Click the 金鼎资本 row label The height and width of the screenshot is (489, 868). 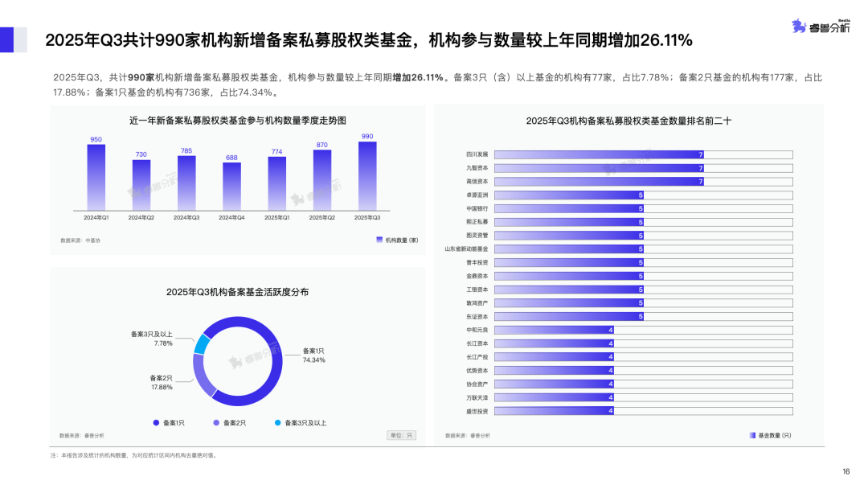[477, 276]
